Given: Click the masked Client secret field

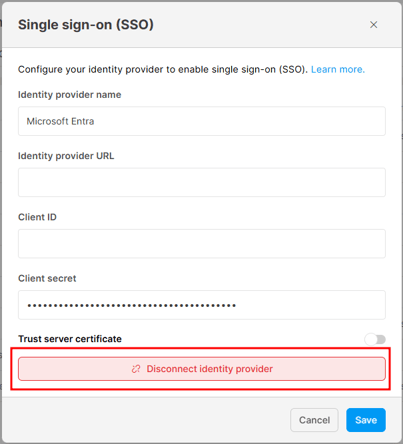Looking at the screenshot, I should 202,305.
